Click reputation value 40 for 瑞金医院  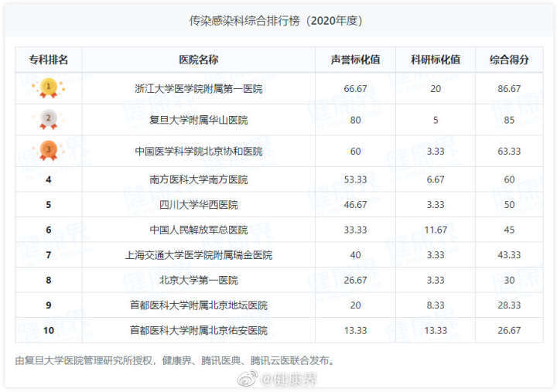click(355, 255)
